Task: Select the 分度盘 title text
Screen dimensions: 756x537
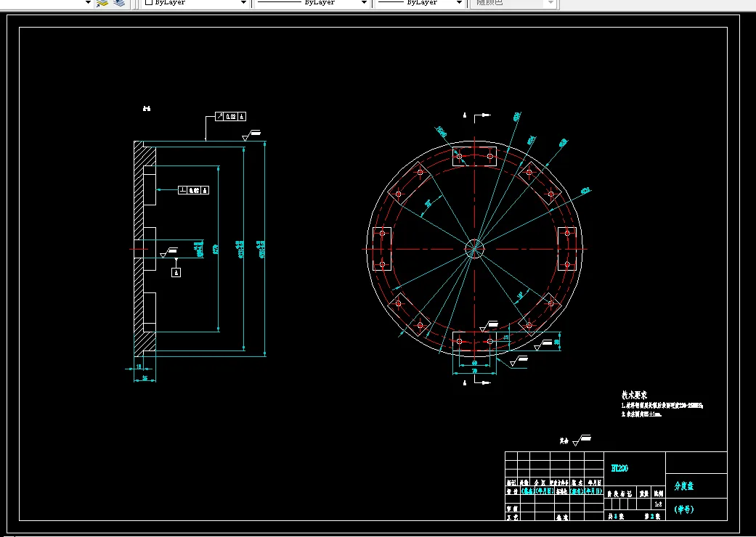Action: (683, 486)
